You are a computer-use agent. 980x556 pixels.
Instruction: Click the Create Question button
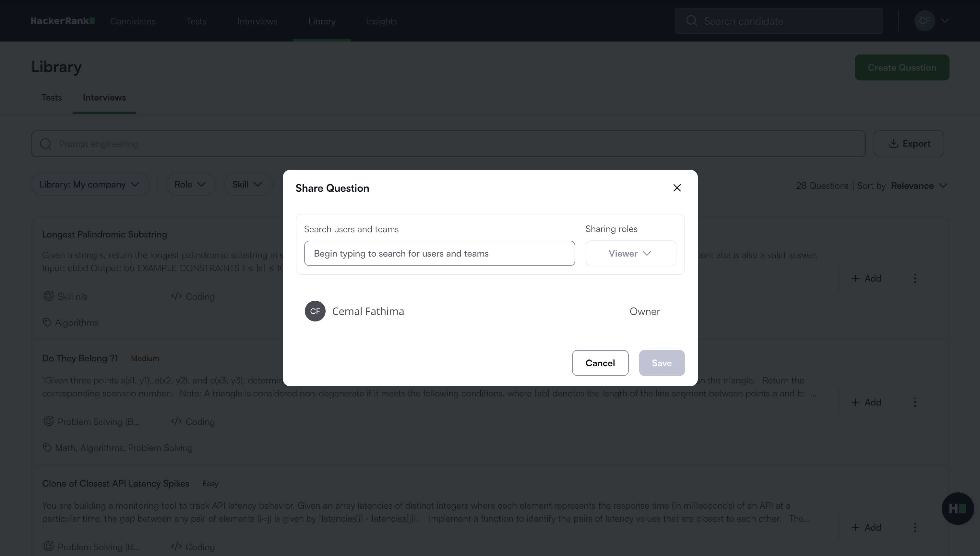point(902,67)
